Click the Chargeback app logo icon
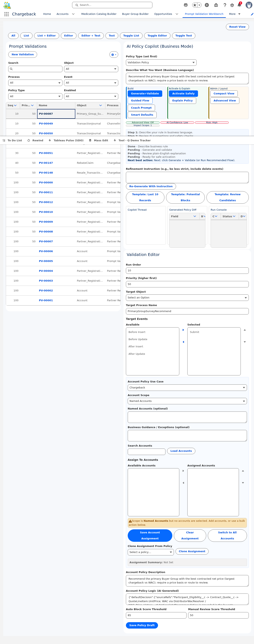Screen dimensions: 254x644 pos(7,5)
